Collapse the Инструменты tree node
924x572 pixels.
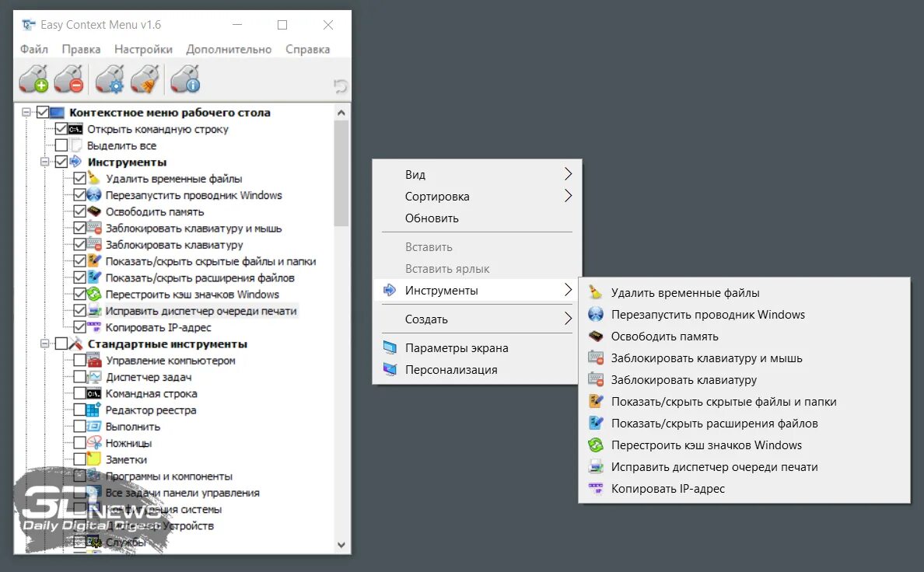(x=44, y=162)
